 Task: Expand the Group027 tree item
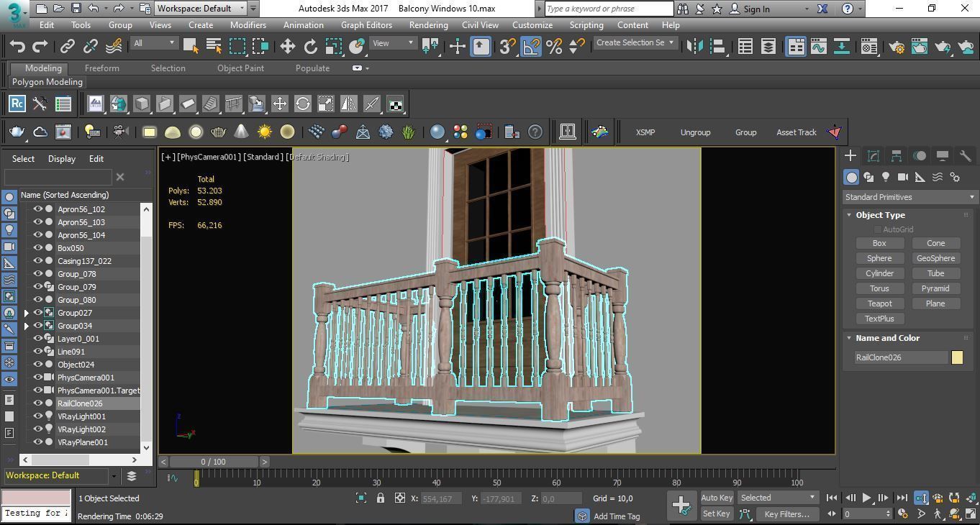27,313
